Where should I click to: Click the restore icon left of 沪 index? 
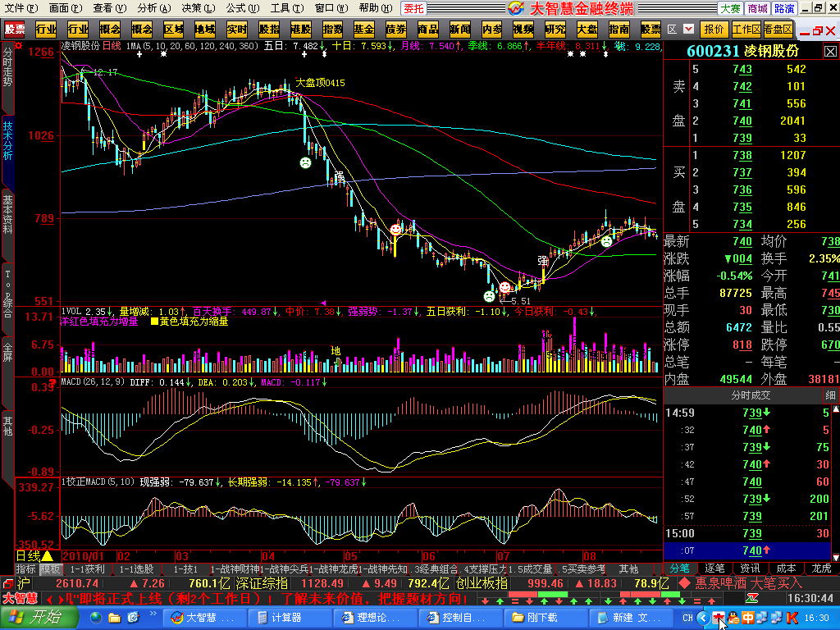pyautogui.click(x=8, y=583)
